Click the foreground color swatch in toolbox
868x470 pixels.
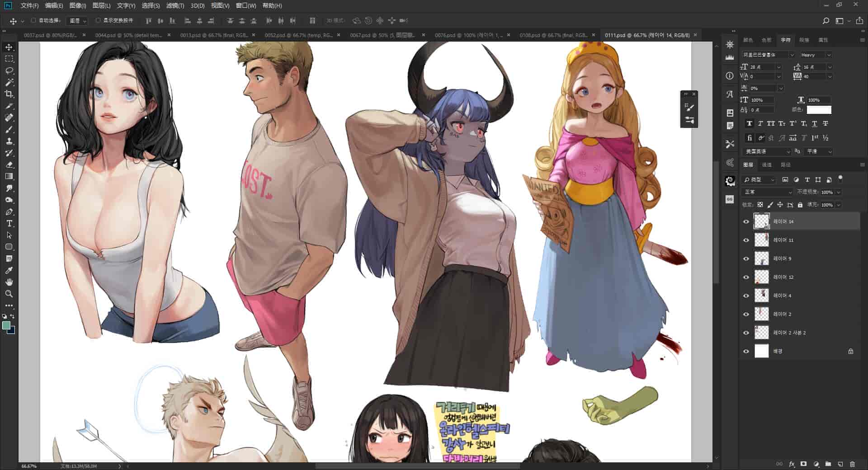[6, 326]
